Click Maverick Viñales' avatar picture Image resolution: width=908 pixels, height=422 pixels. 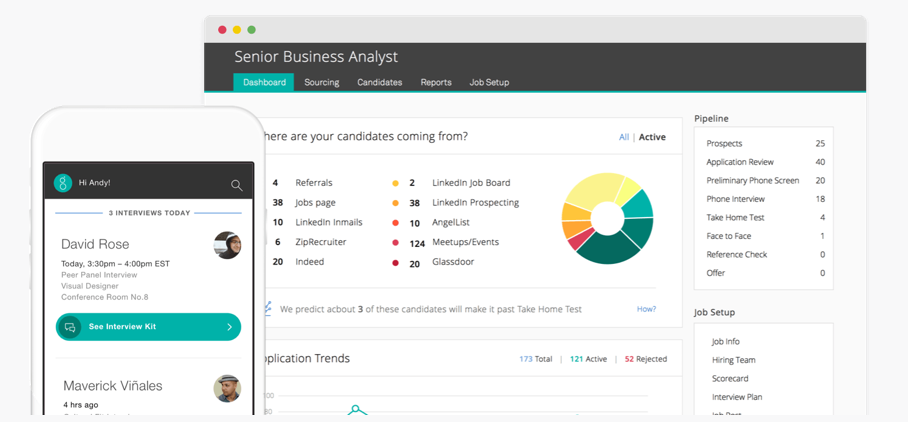[x=227, y=389]
